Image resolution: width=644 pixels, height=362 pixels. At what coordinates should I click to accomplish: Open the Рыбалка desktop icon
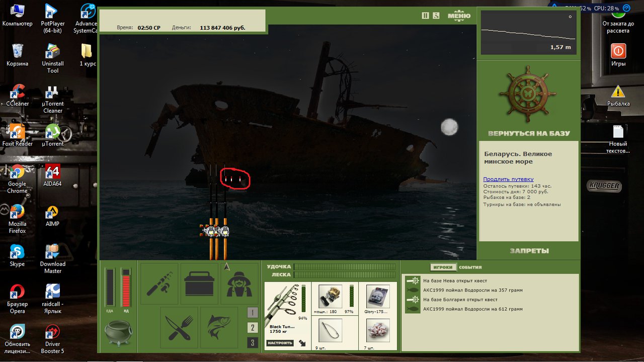click(x=618, y=95)
